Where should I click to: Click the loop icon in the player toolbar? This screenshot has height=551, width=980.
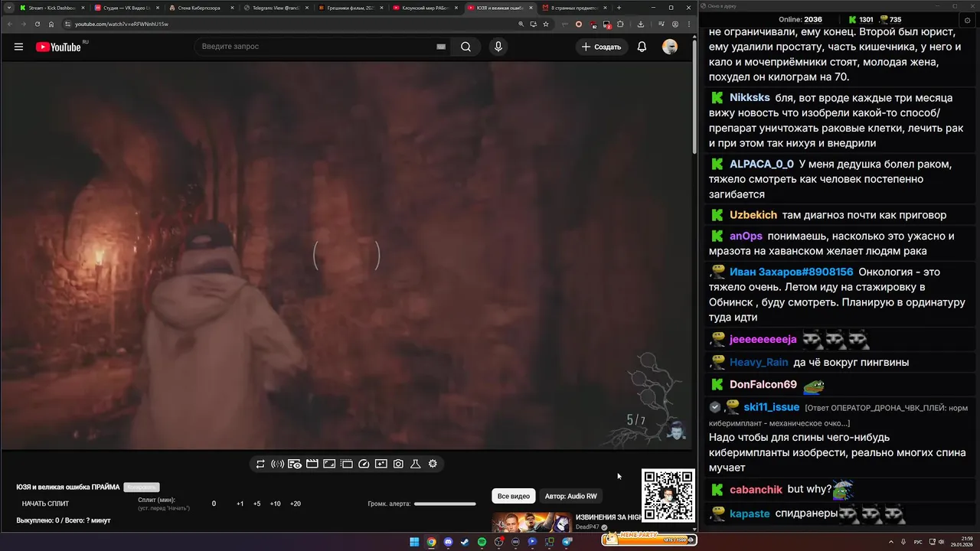coord(260,464)
